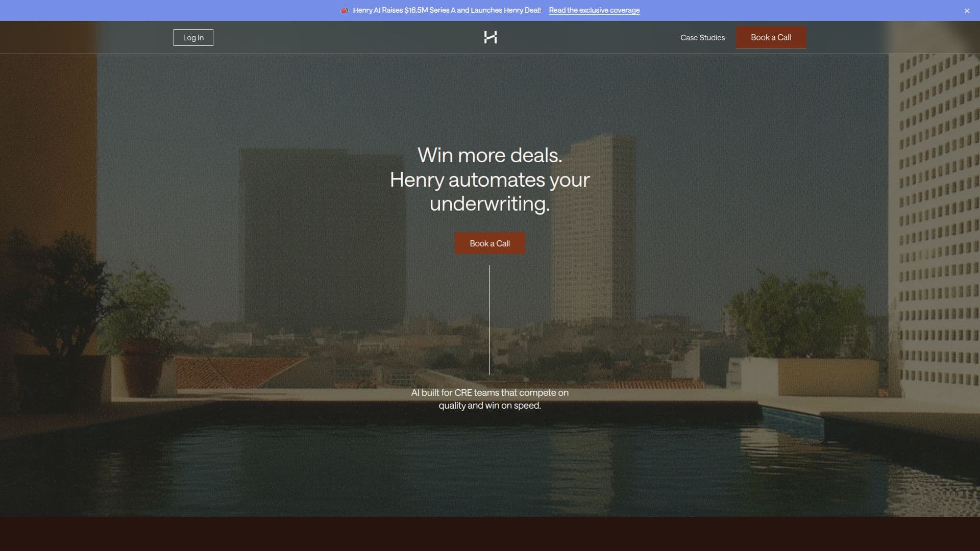Click the Henry H logo in header
This screenshot has width=980, height=551.
coord(490,37)
